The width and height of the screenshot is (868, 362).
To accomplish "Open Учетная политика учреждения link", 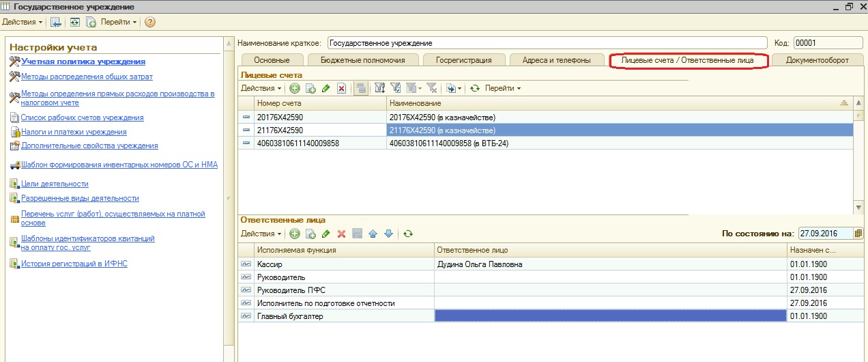I will [x=83, y=61].
